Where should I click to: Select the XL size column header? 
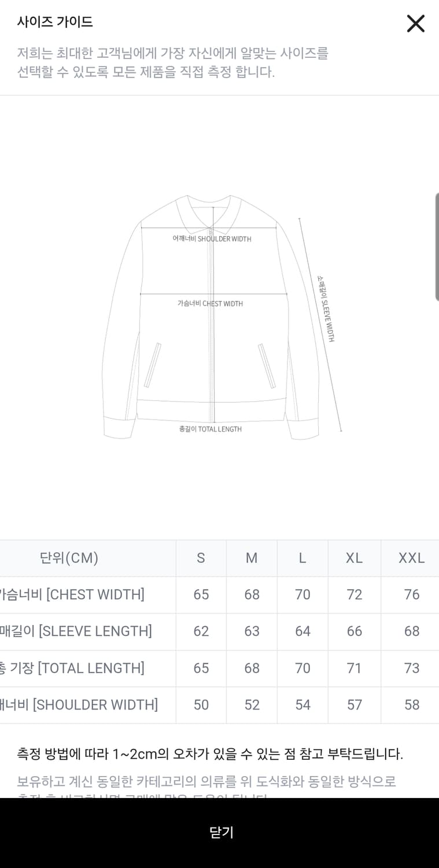[354, 558]
